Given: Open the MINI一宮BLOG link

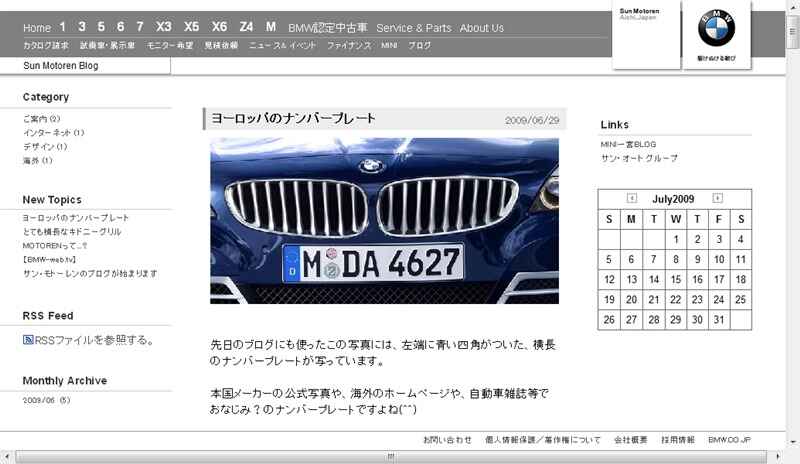Looking at the screenshot, I should [628, 144].
